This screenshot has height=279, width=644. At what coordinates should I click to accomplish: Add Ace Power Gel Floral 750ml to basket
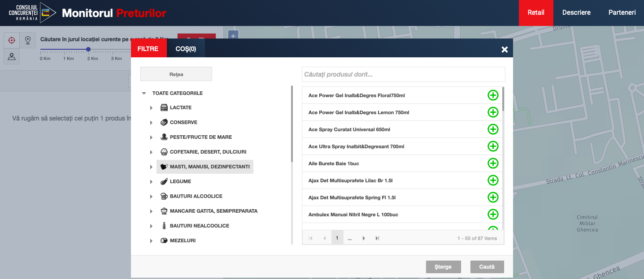click(x=493, y=95)
